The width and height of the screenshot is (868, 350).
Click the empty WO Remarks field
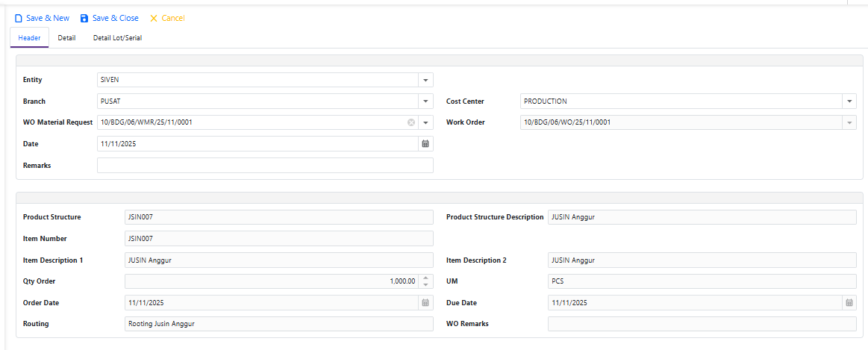702,324
